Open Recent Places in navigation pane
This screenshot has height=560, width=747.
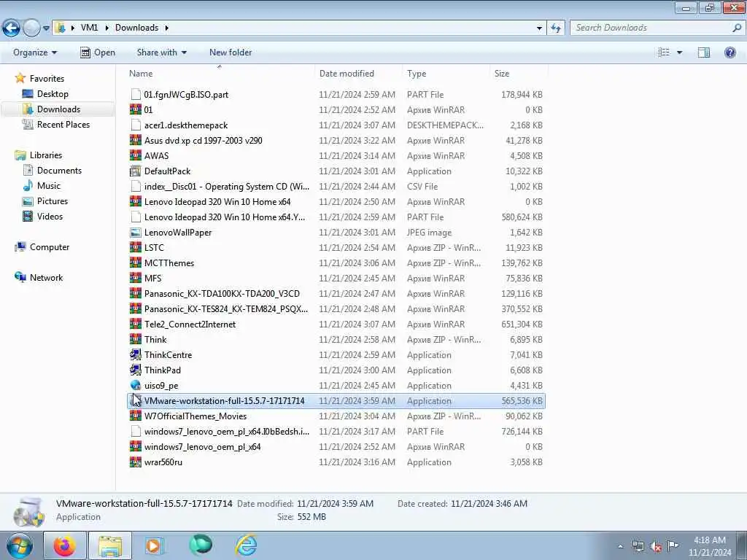(x=63, y=124)
